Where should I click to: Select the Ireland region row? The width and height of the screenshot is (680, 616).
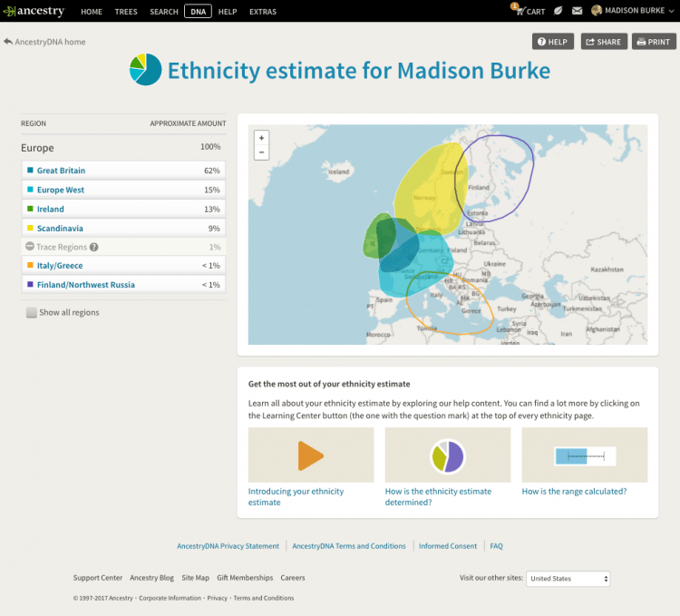123,209
